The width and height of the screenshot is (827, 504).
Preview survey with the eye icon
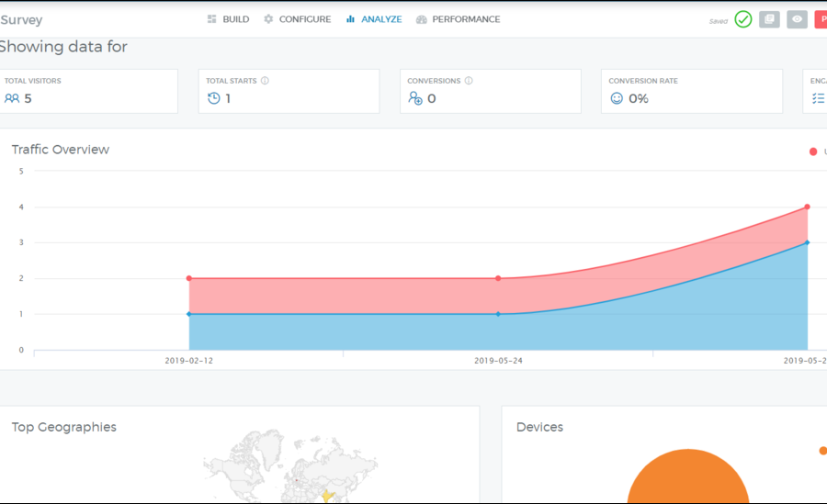click(x=797, y=19)
